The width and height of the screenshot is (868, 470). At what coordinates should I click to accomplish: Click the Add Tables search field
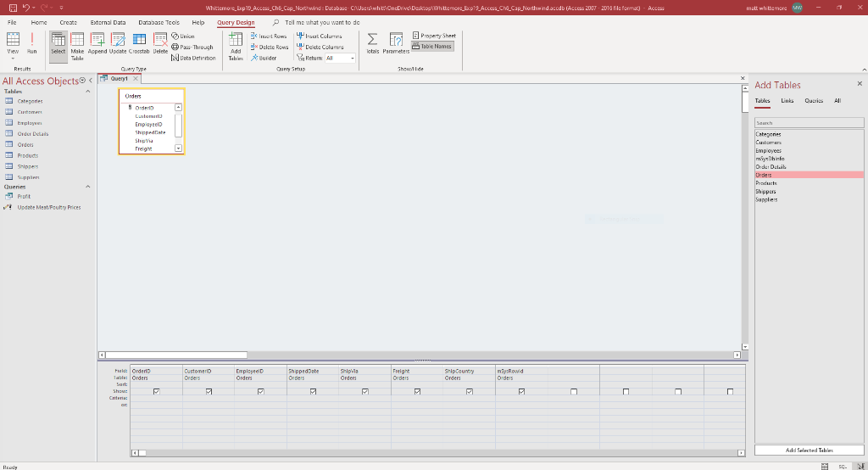(x=809, y=123)
